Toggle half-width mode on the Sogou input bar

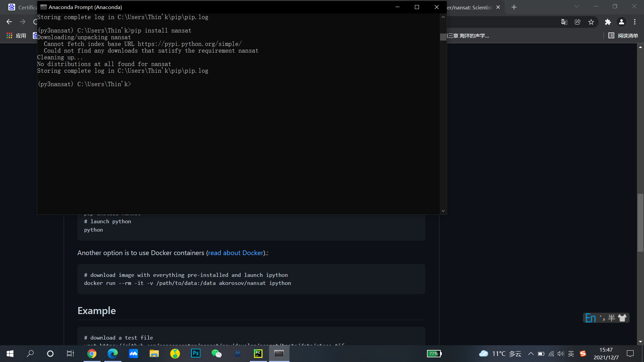tap(611, 318)
